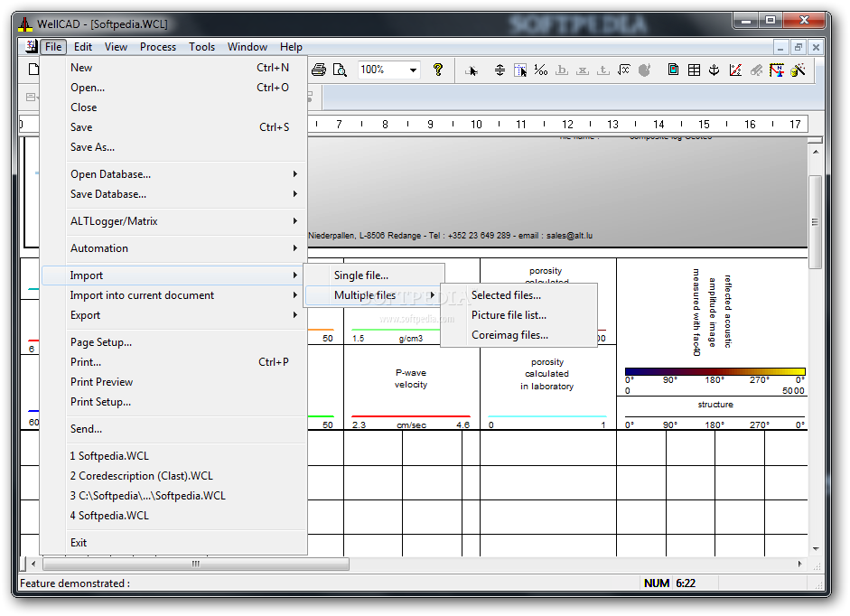This screenshot has width=850, height=616.
Task: Open the Process menu
Action: pyautogui.click(x=158, y=47)
